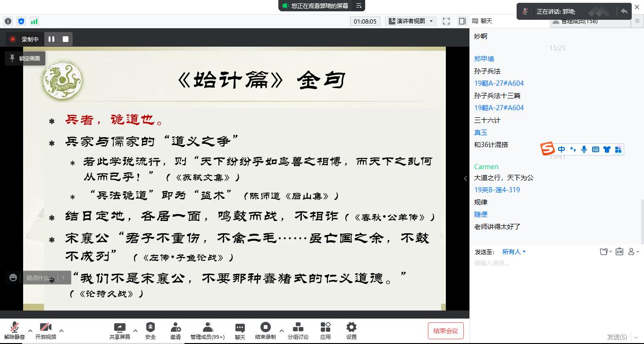Open the 安全 security menu
Viewport: 644px width, 344px height.
coord(150,330)
